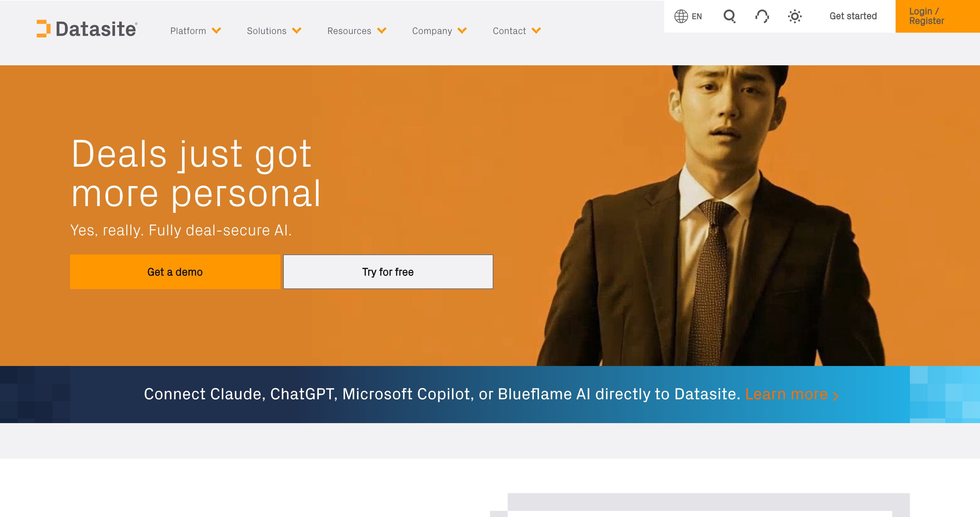Click the Login / Register button
Screen dimensions: 980x517
point(937,16)
